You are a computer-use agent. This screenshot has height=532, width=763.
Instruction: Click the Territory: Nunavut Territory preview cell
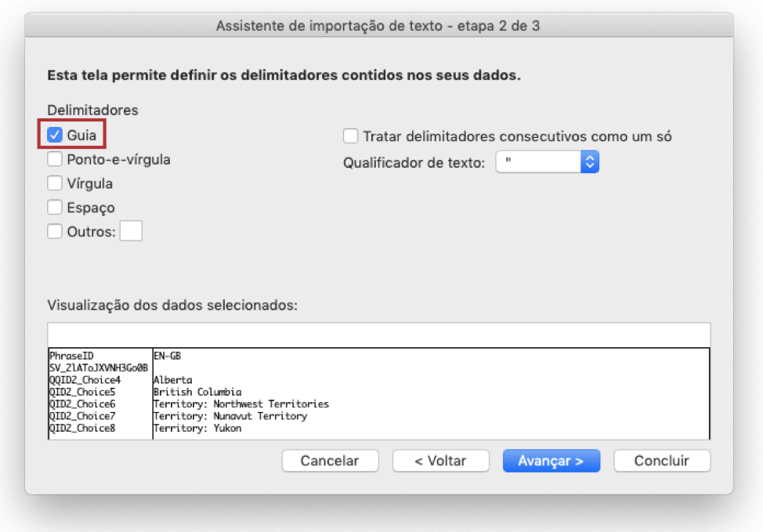coord(230,416)
